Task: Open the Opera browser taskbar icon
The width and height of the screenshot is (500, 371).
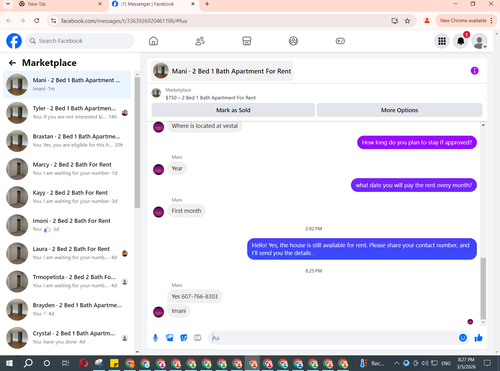Action: [x=84, y=363]
